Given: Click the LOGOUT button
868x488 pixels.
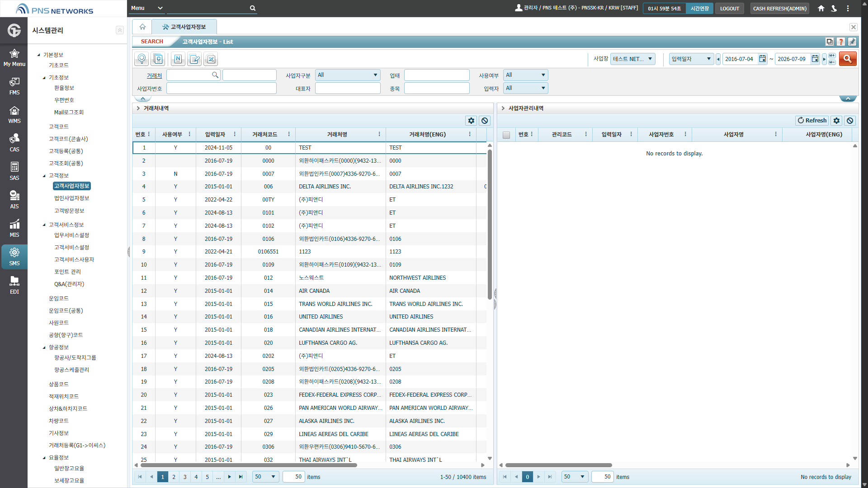Looking at the screenshot, I should 730,8.
